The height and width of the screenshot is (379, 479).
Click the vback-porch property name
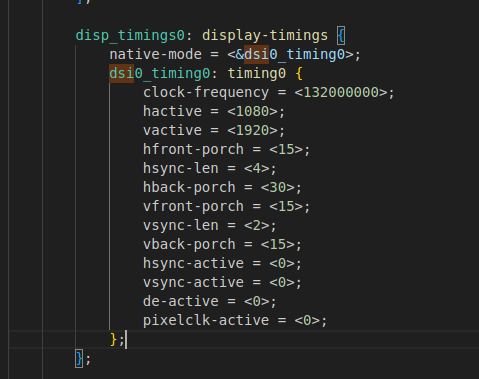point(189,244)
